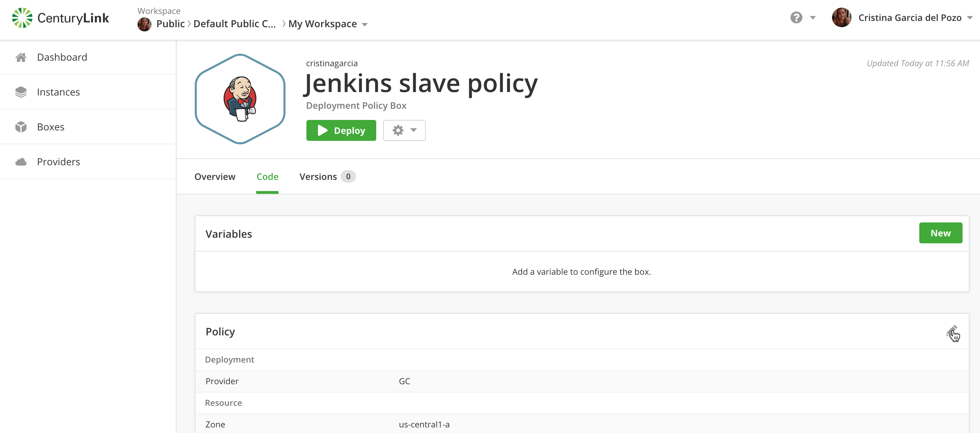980x433 pixels.
Task: Click the Instances layers icon
Action: point(21,92)
